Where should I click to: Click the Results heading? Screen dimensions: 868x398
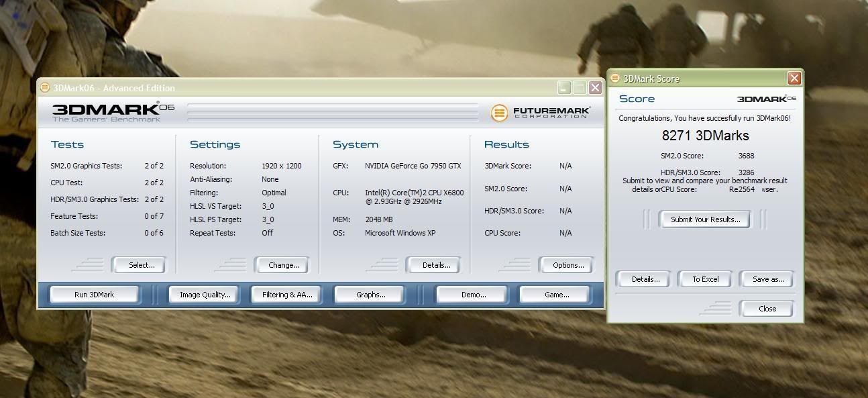point(506,144)
